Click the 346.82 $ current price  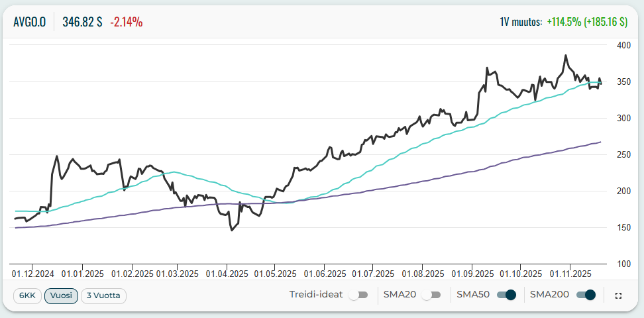coord(82,22)
